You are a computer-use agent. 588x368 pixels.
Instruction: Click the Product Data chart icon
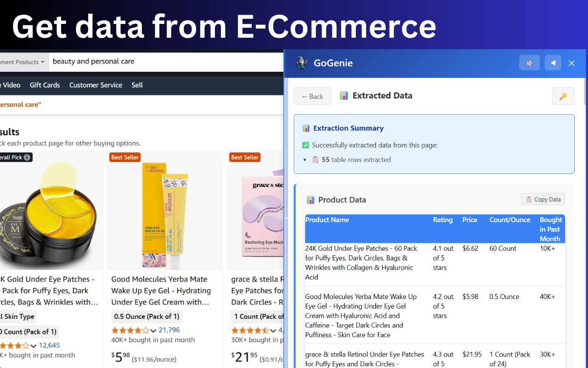(311, 200)
